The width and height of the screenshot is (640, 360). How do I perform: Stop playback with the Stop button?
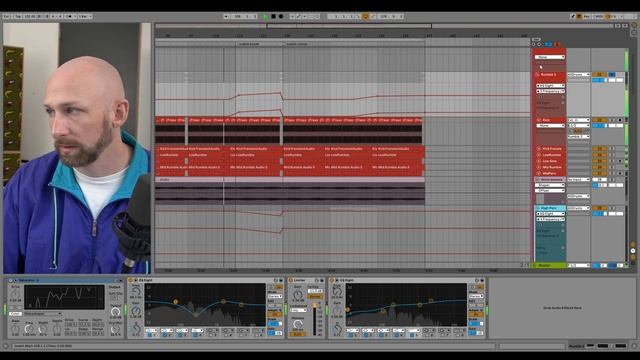(273, 16)
